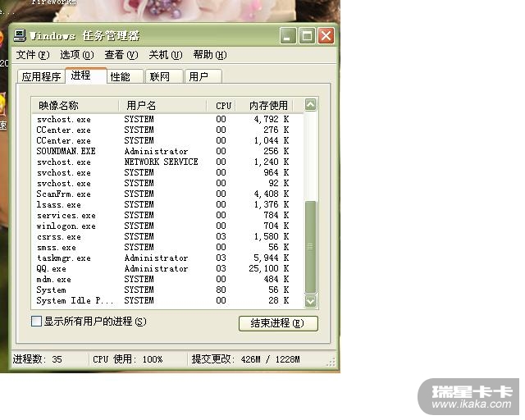Viewport: 525px width, 420px height.
Task: Open the 查看(V) menu
Action: (121, 55)
